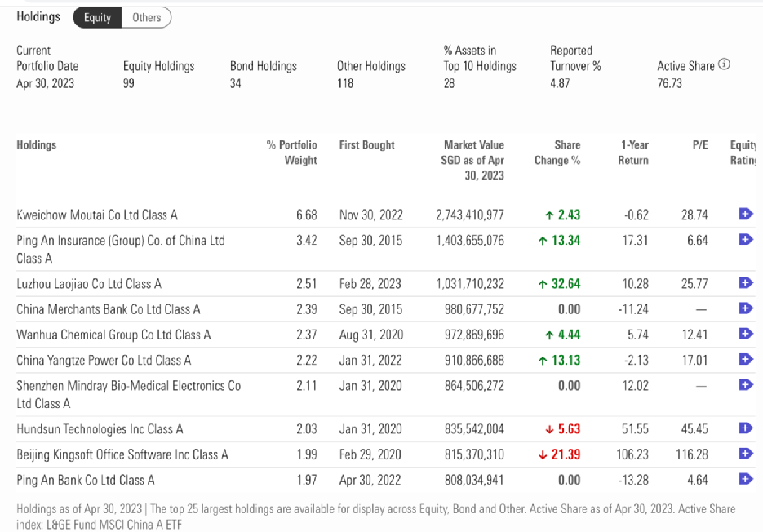The height and width of the screenshot is (532, 763).
Task: Open Kweichow Moutai Co Ltd Class A holding
Action: click(x=97, y=215)
